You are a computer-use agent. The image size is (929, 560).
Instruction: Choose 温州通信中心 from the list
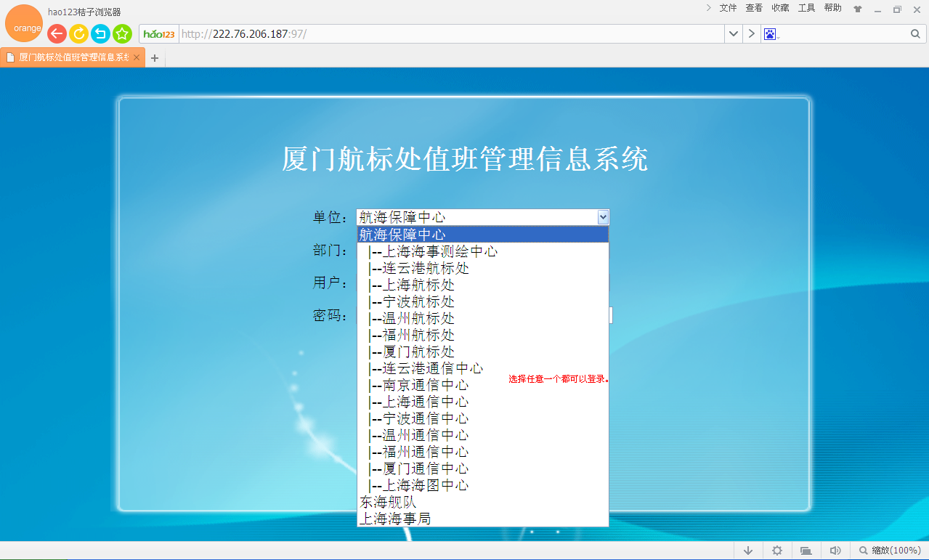pyautogui.click(x=482, y=435)
